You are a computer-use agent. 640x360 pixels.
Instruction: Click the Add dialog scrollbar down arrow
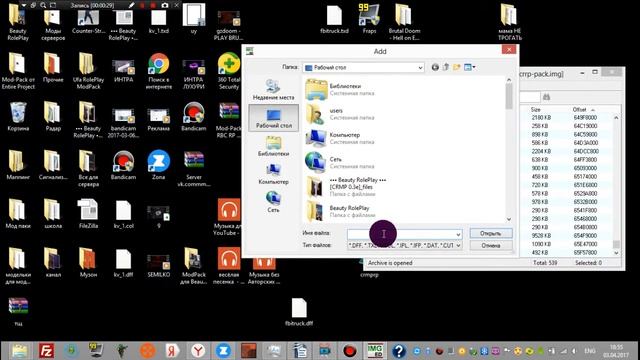pyautogui.click(x=509, y=220)
